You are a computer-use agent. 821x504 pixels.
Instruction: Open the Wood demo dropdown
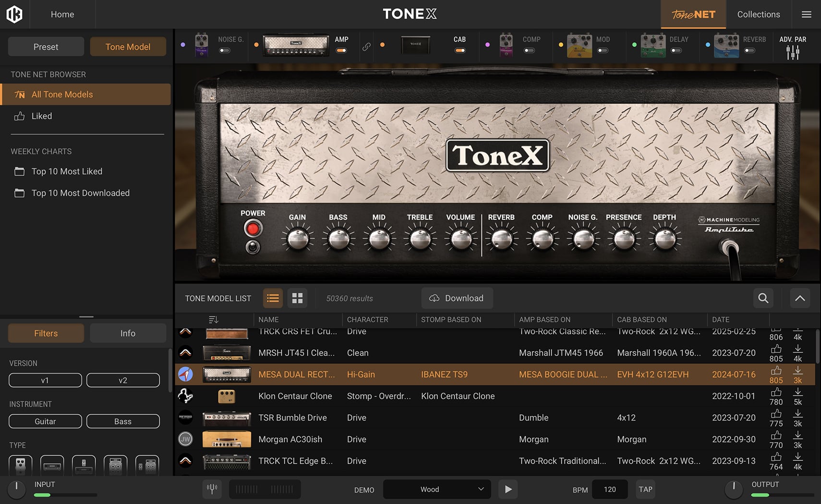tap(436, 489)
